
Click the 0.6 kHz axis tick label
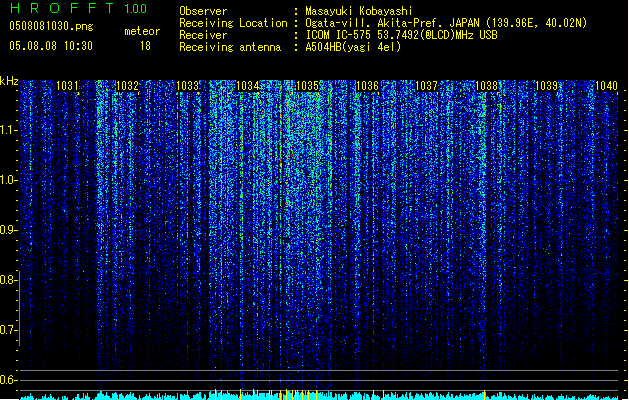click(x=8, y=380)
